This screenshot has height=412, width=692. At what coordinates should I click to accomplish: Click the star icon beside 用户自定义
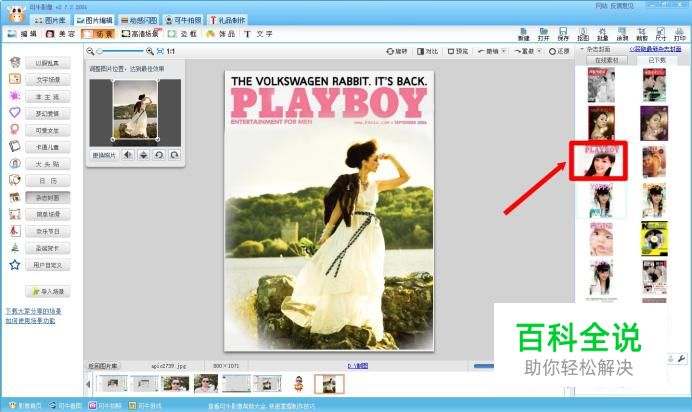(15, 265)
